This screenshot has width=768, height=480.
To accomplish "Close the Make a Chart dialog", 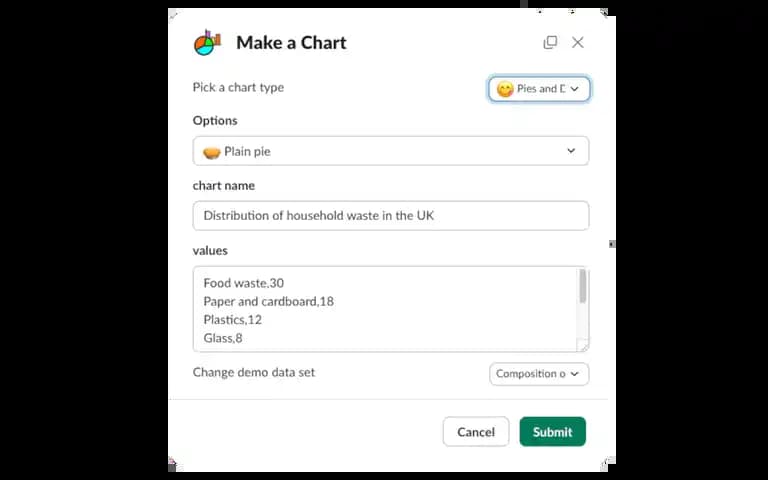I will point(578,43).
